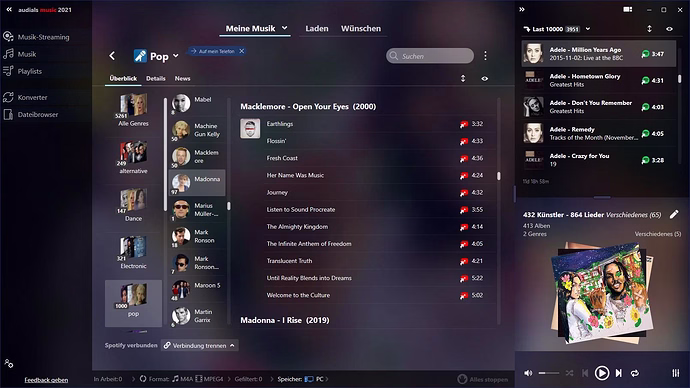Screen dimensions: 690x388
Task: Toggle shuffle playback
Action: click(569, 373)
